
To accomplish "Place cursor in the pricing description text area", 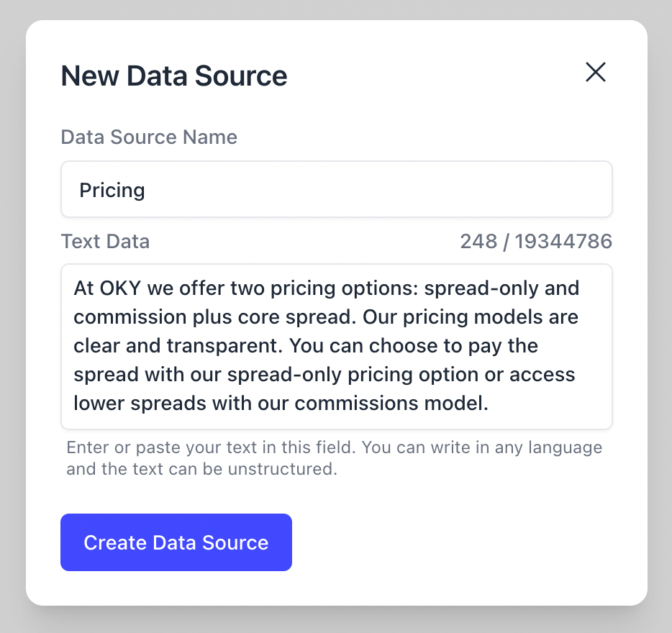I will (x=336, y=345).
